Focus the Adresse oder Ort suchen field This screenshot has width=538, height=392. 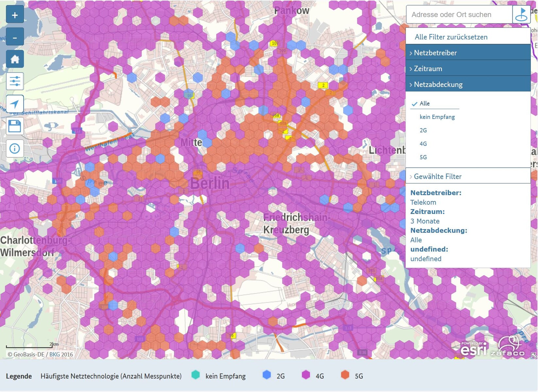pos(459,14)
